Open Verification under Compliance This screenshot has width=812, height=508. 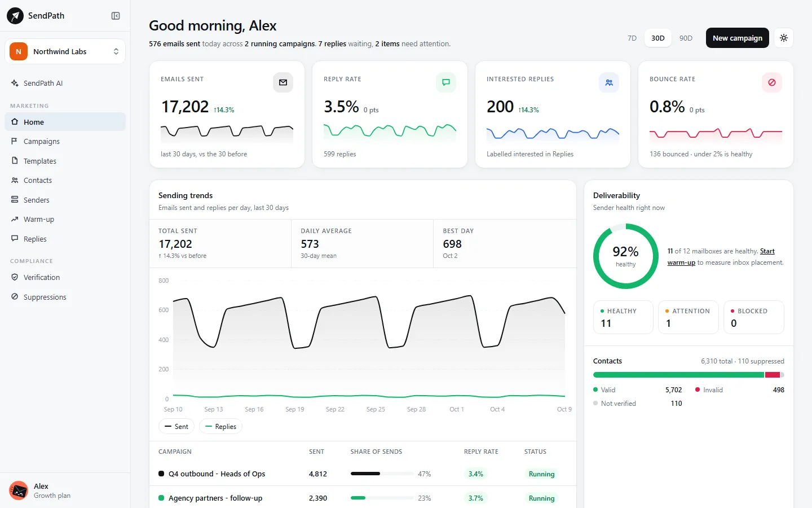pos(65,277)
